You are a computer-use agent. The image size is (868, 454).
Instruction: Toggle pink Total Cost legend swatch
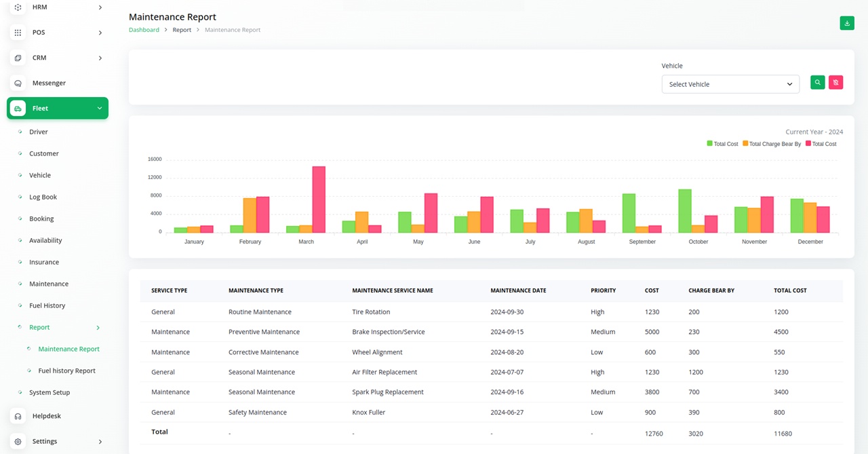808,144
